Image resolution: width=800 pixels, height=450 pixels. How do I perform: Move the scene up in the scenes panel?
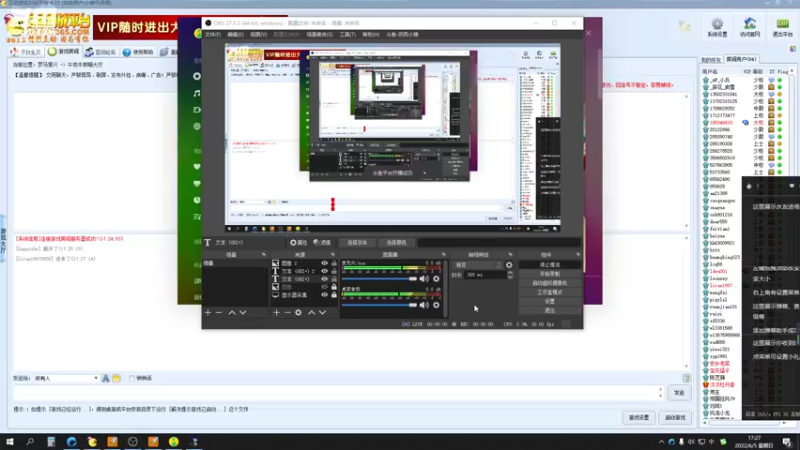[232, 312]
